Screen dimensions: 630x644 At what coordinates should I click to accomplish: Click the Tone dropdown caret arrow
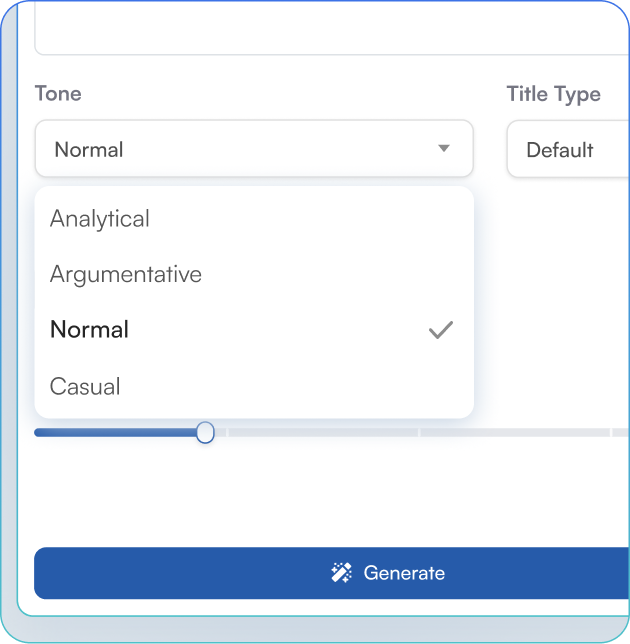[x=444, y=149]
